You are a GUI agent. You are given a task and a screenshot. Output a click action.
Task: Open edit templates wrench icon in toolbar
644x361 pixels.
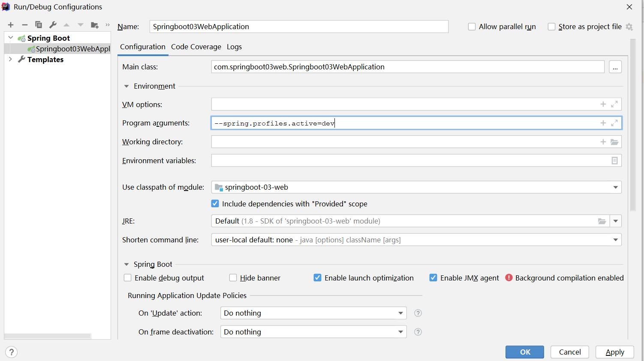click(53, 25)
